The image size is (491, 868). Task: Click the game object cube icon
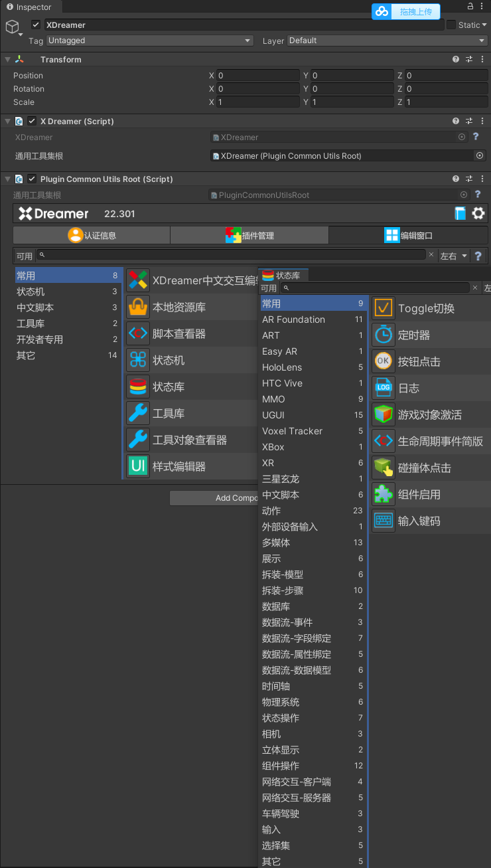pyautogui.click(x=12, y=27)
